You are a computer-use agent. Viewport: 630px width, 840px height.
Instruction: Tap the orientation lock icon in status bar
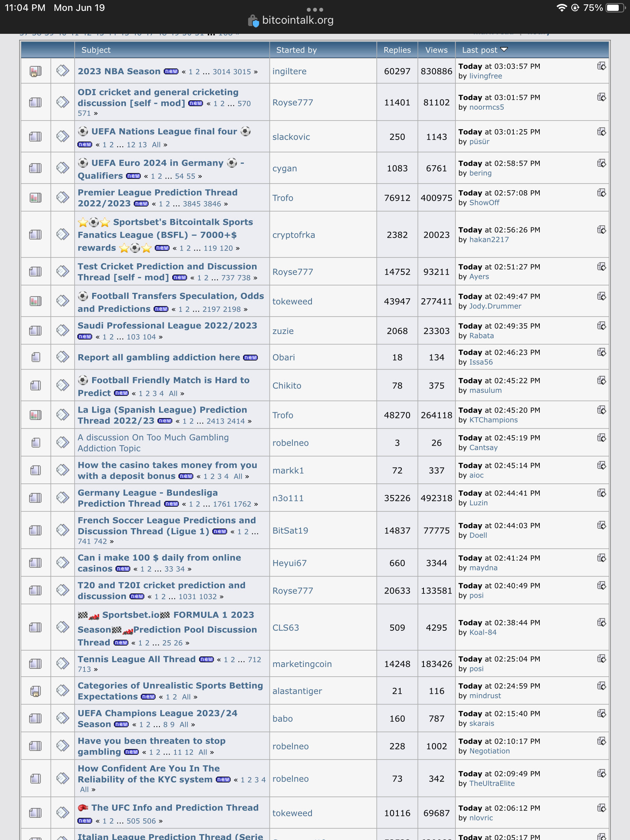[x=575, y=8]
